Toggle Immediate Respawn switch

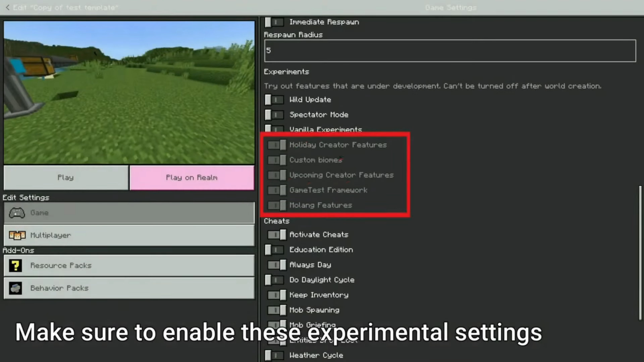tap(274, 22)
